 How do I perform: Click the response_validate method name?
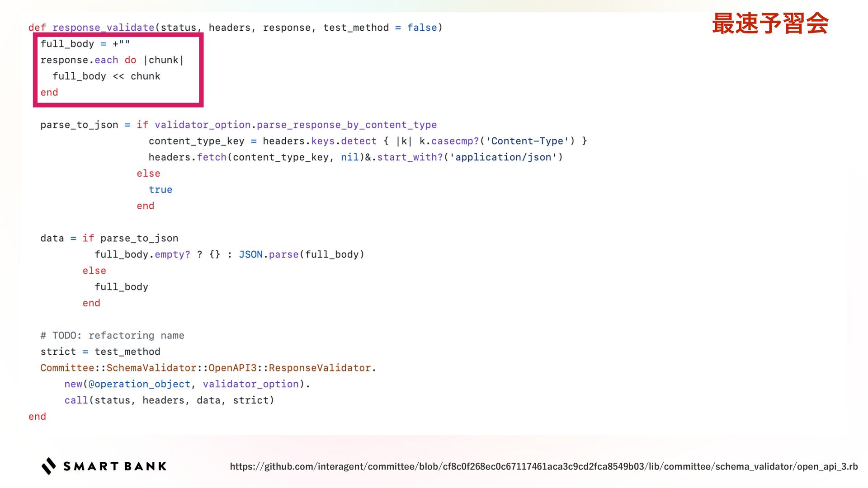[103, 28]
